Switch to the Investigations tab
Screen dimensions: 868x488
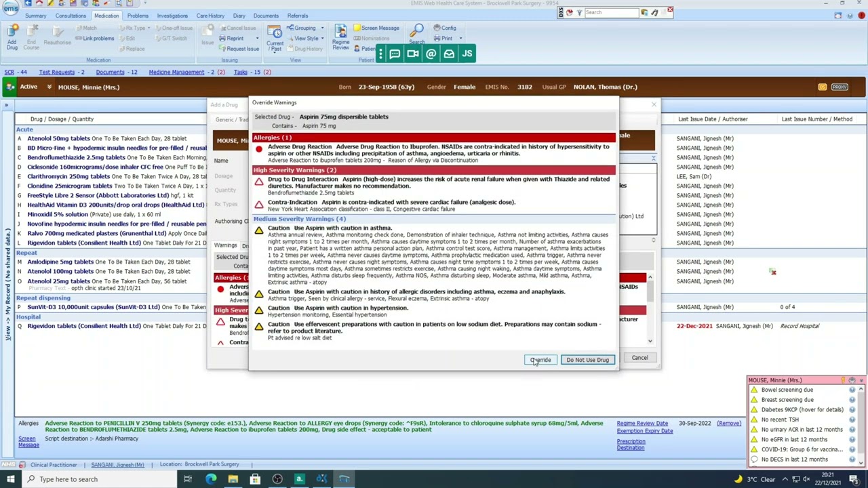coord(172,16)
